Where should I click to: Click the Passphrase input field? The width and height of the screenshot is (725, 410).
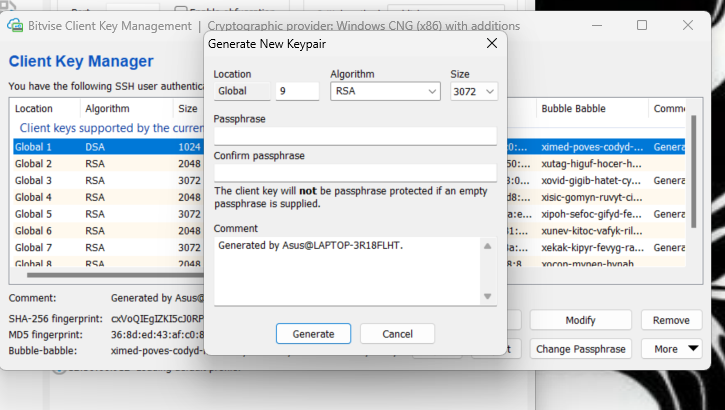click(x=355, y=136)
